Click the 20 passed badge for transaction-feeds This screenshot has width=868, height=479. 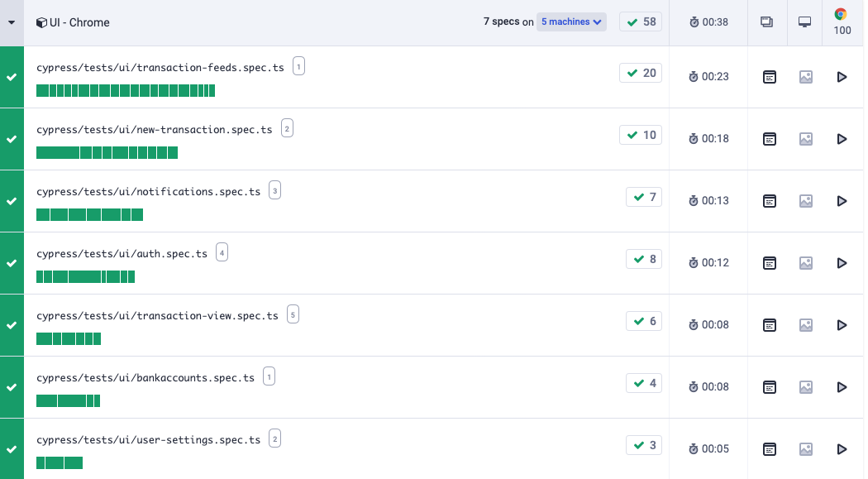tap(641, 73)
